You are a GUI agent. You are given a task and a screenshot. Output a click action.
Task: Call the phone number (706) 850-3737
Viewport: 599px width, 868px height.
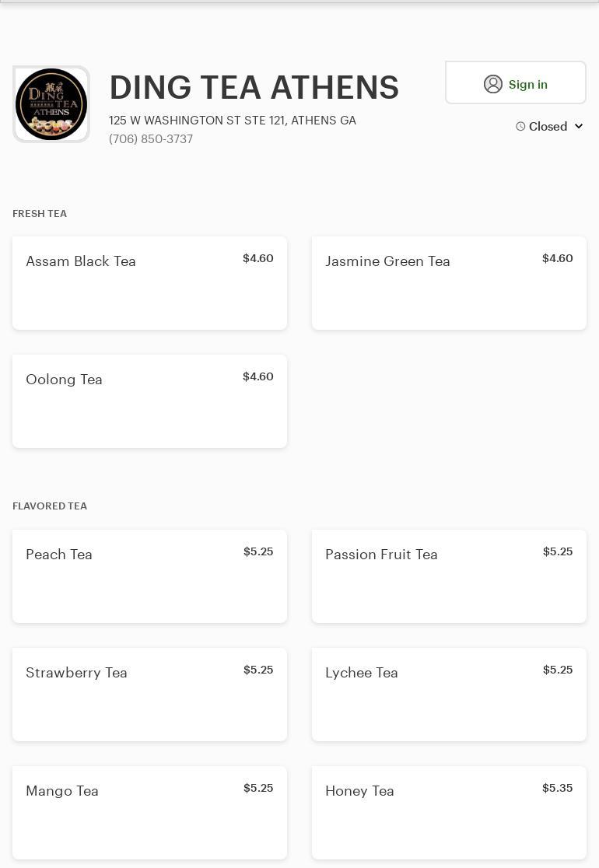tap(151, 138)
